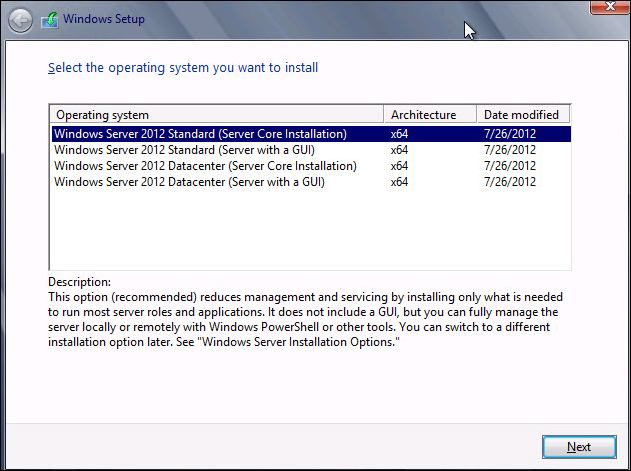
Task: Click the Architecture column header
Action: pyautogui.click(x=423, y=115)
